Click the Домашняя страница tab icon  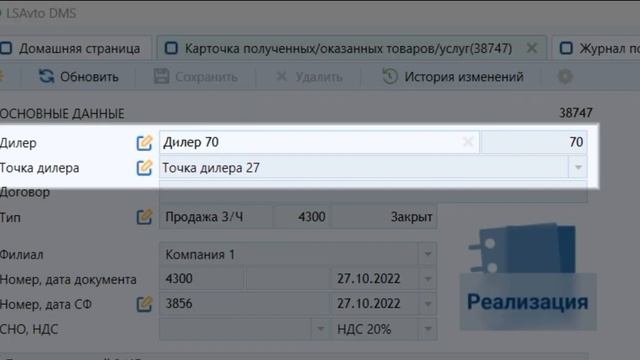point(6,48)
